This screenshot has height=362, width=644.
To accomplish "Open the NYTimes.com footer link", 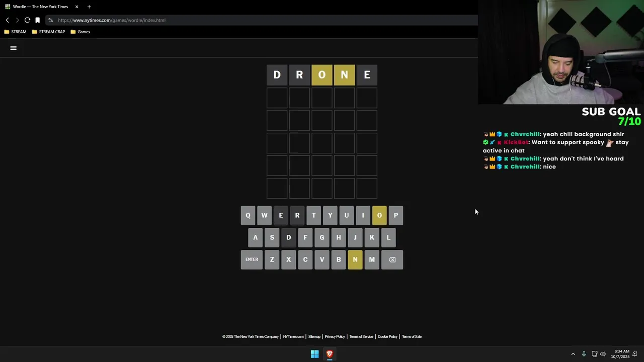I will click(x=293, y=336).
